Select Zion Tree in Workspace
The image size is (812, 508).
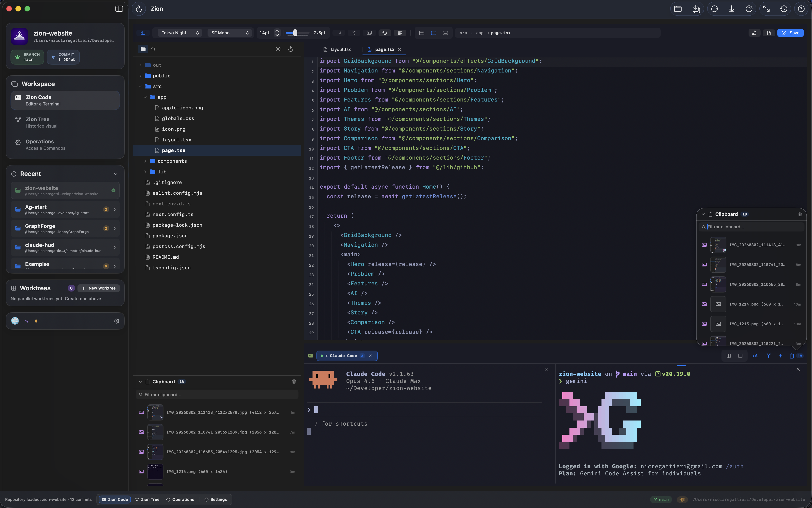(x=65, y=123)
